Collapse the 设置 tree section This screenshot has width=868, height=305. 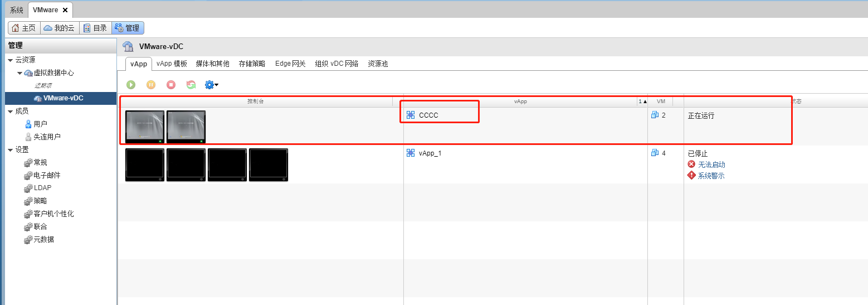pyautogui.click(x=10, y=149)
